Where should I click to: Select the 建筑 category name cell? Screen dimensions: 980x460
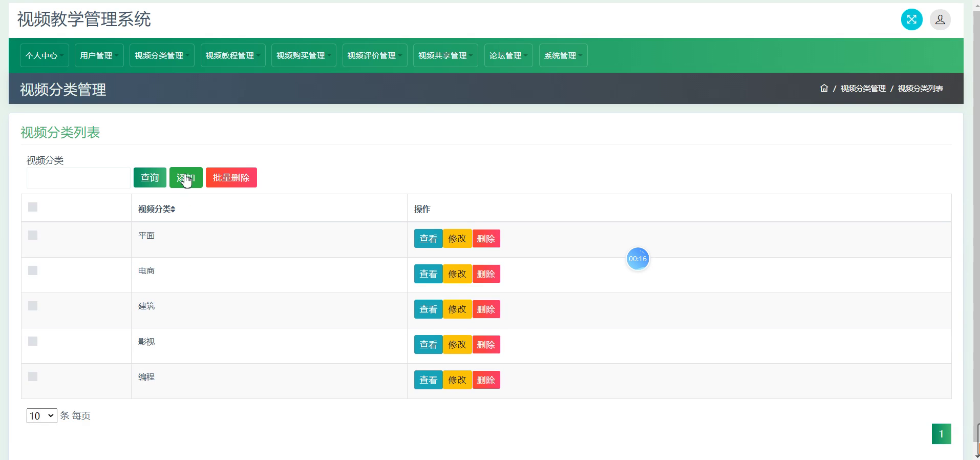(x=269, y=310)
